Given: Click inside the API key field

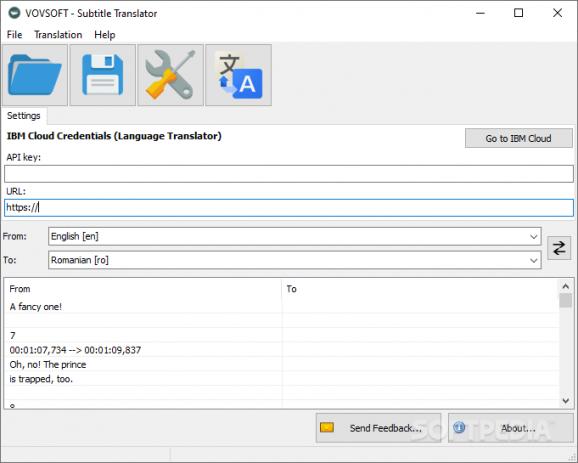Looking at the screenshot, I should (x=289, y=174).
